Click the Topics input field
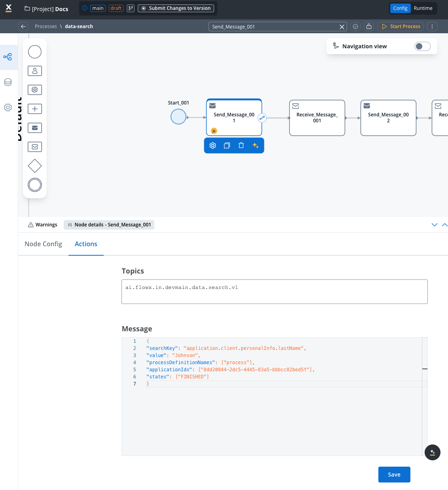 [275, 292]
